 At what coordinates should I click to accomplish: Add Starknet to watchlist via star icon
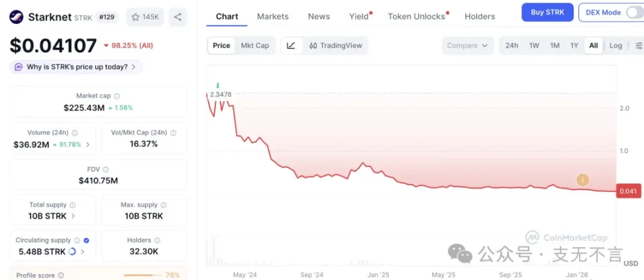pyautogui.click(x=136, y=17)
